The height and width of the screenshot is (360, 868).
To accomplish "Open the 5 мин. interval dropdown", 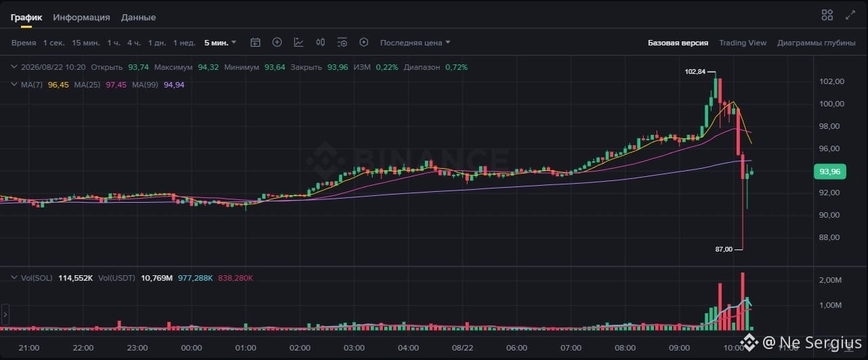I will pos(220,43).
